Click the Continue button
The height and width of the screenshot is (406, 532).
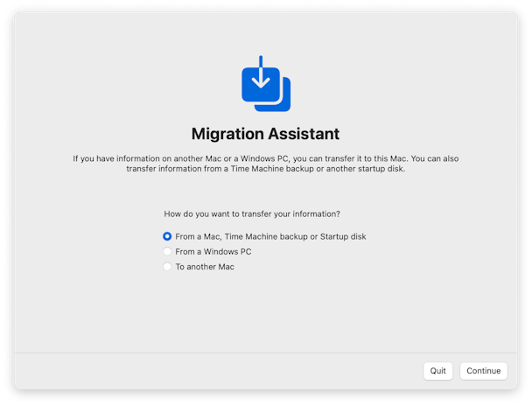[484, 371]
